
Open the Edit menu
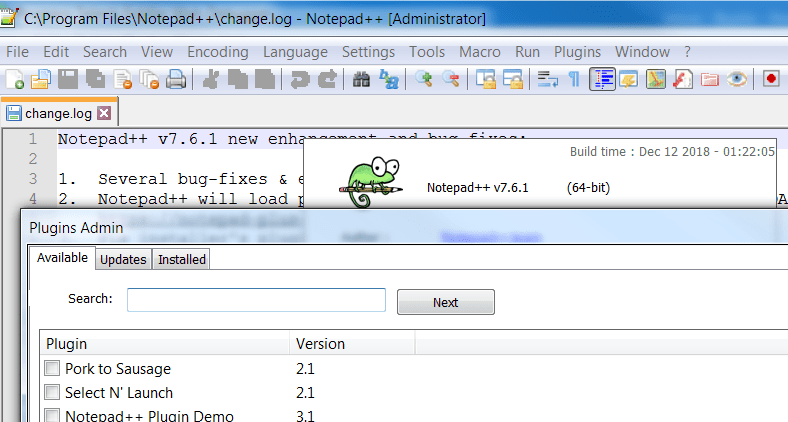[56, 52]
